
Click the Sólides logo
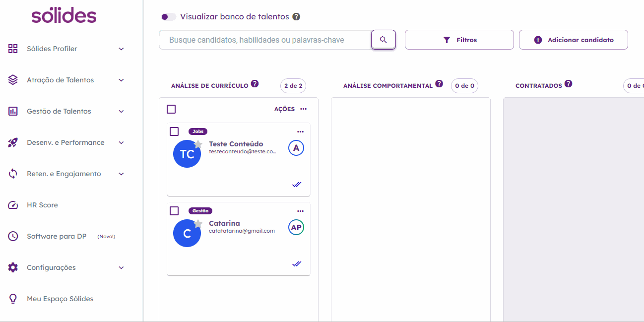64,15
